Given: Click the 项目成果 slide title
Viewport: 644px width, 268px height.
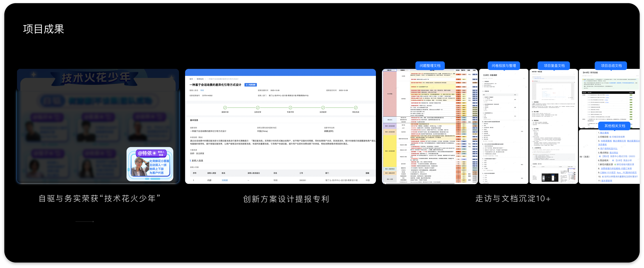Looking at the screenshot, I should [x=44, y=29].
